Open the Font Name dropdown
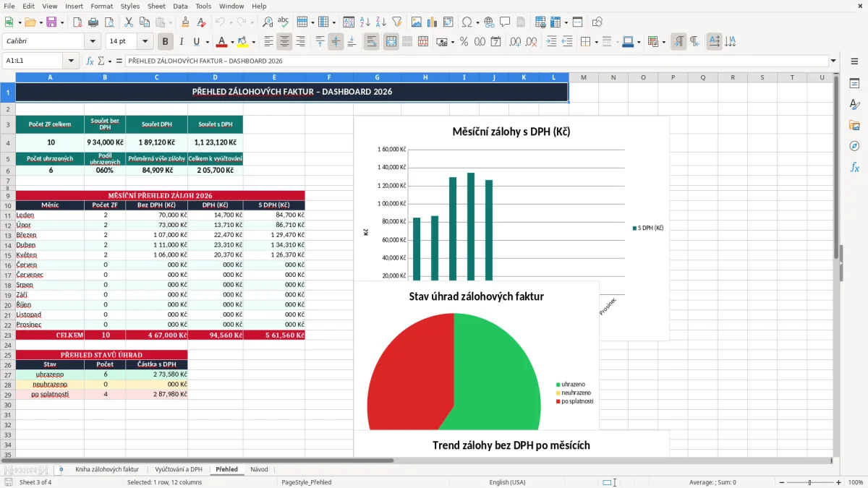The height and width of the screenshot is (488, 868). pyautogui.click(x=92, y=42)
